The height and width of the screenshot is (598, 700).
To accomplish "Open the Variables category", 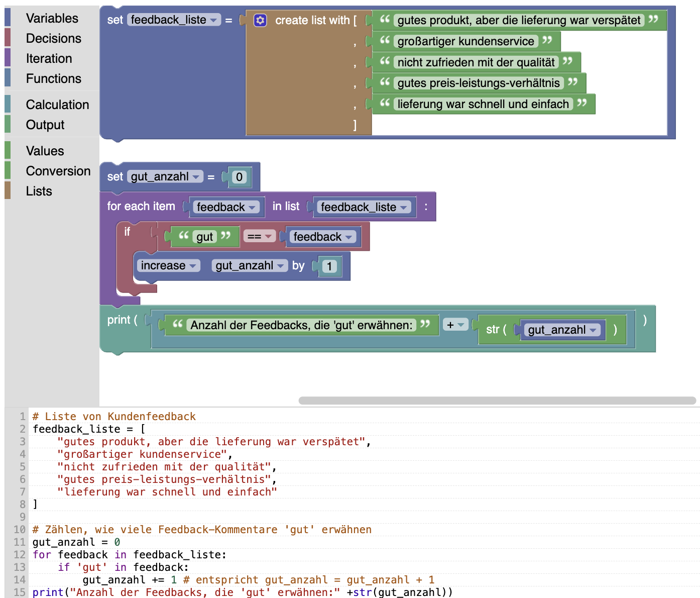I will click(52, 18).
